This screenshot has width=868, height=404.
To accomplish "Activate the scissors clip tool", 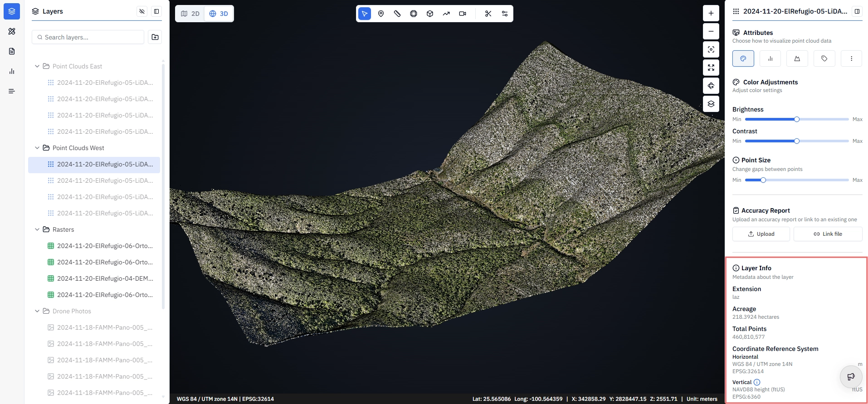I will tap(488, 14).
